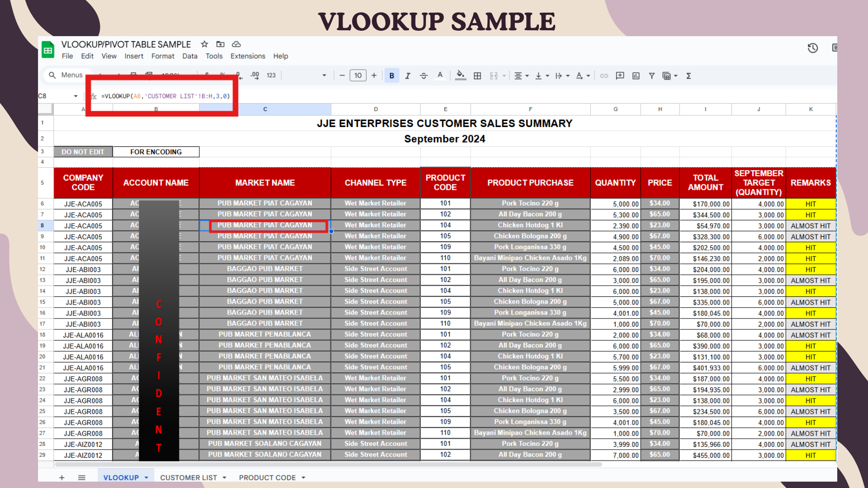Toggle italic formatting

[407, 76]
